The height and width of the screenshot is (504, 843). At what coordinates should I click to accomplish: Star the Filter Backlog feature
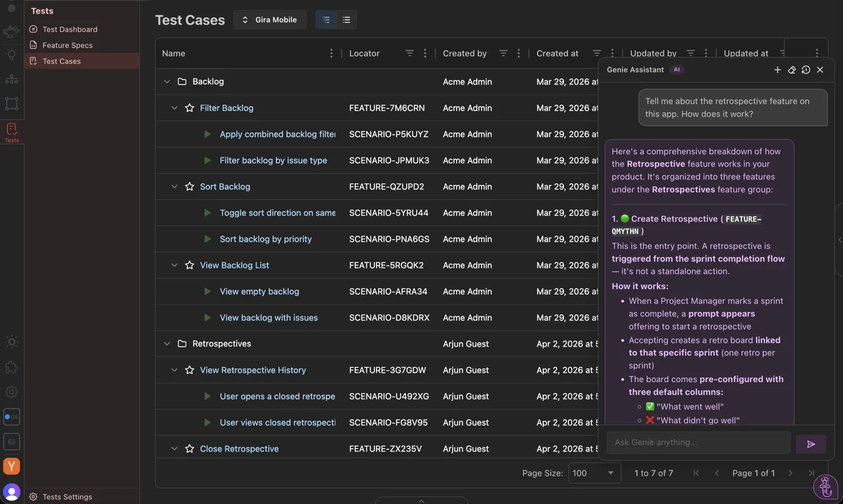[x=190, y=108]
